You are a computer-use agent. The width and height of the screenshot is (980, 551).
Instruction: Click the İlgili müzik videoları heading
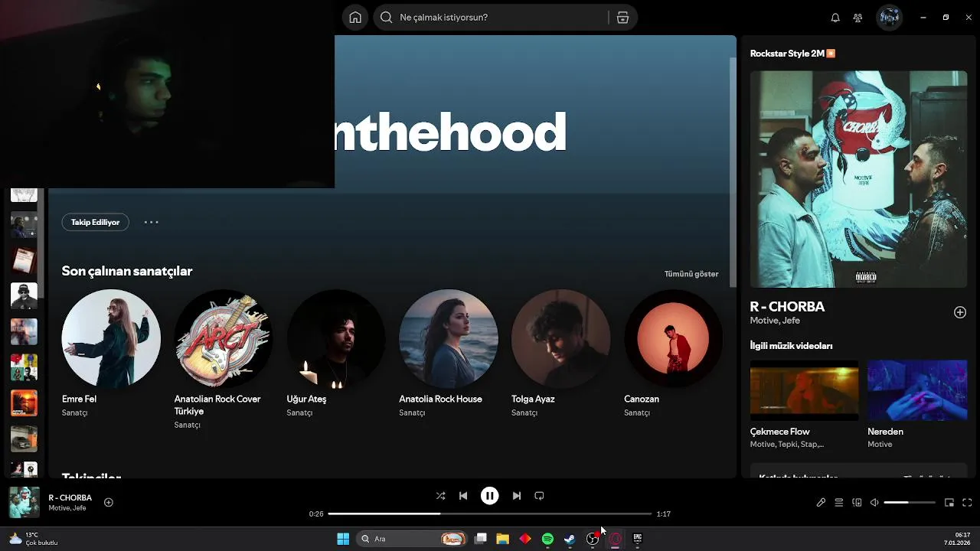792,346
